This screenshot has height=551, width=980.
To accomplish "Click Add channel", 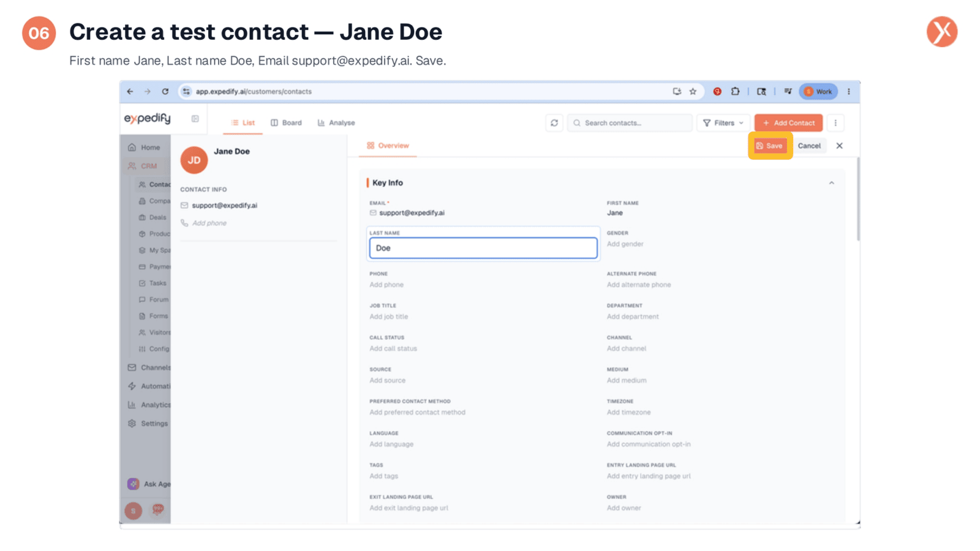I will click(x=627, y=348).
